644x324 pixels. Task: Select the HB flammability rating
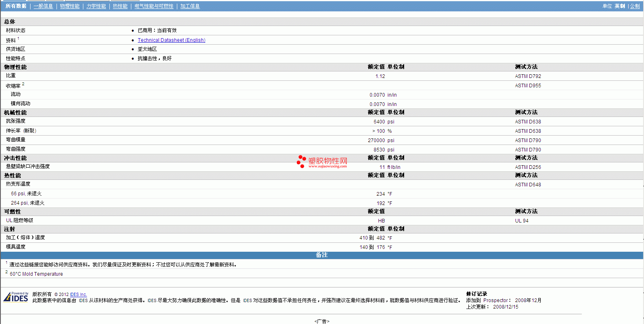click(381, 221)
